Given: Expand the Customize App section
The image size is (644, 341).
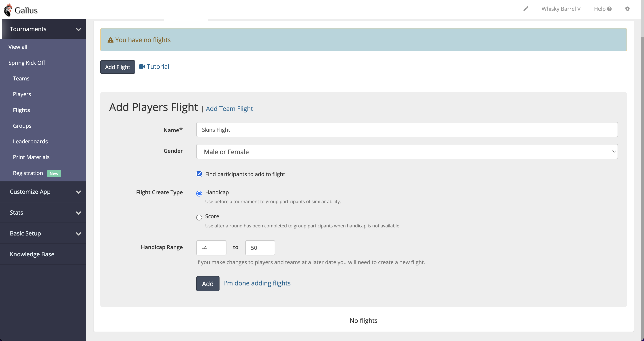Looking at the screenshot, I should tap(43, 192).
